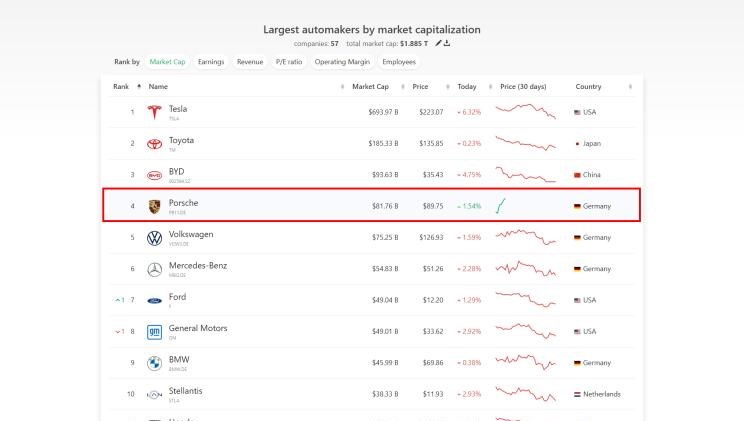Click the BMW company name

(x=179, y=360)
